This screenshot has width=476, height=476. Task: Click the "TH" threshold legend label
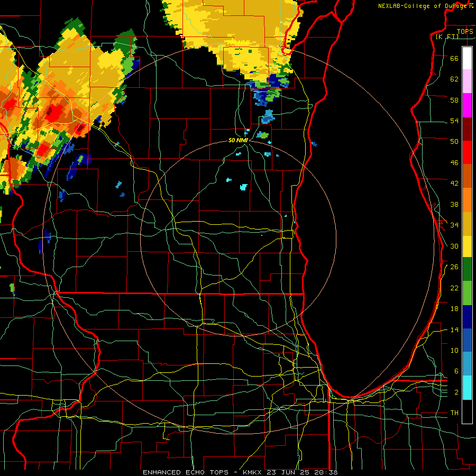(x=454, y=413)
